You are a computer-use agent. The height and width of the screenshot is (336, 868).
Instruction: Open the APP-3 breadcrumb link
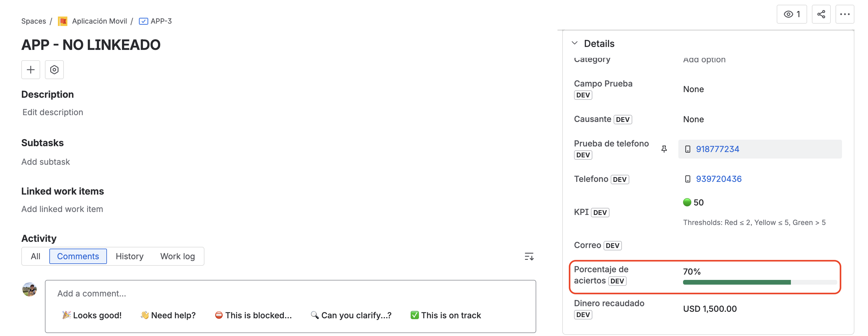click(x=161, y=21)
